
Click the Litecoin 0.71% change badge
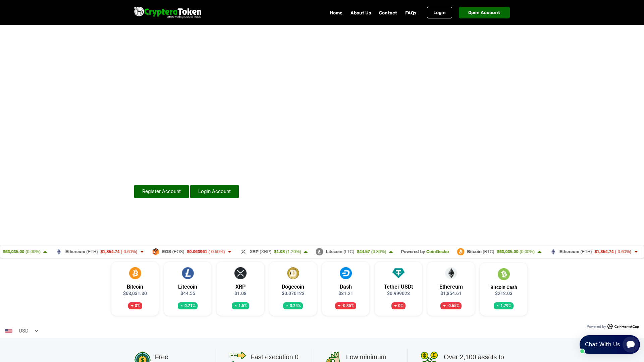(x=188, y=306)
